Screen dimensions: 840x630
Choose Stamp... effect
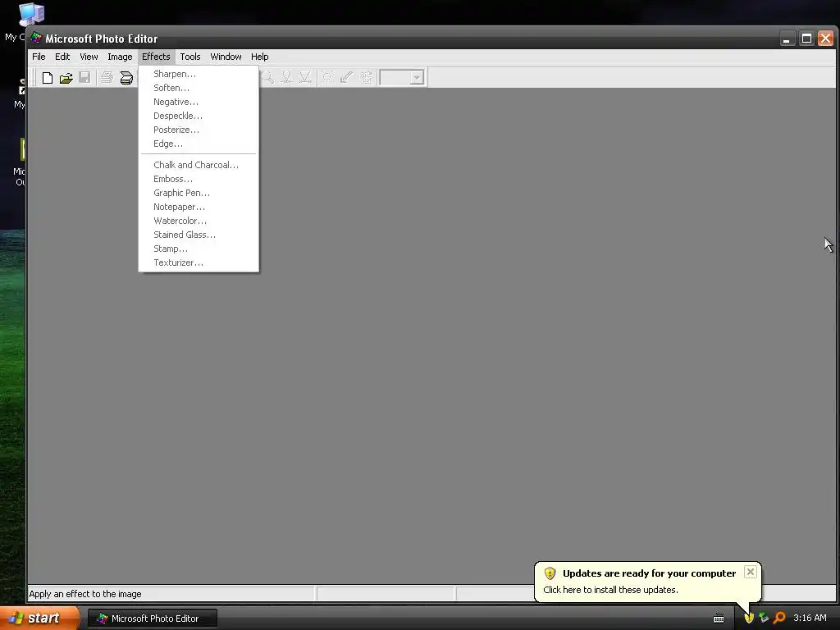tap(199, 249)
